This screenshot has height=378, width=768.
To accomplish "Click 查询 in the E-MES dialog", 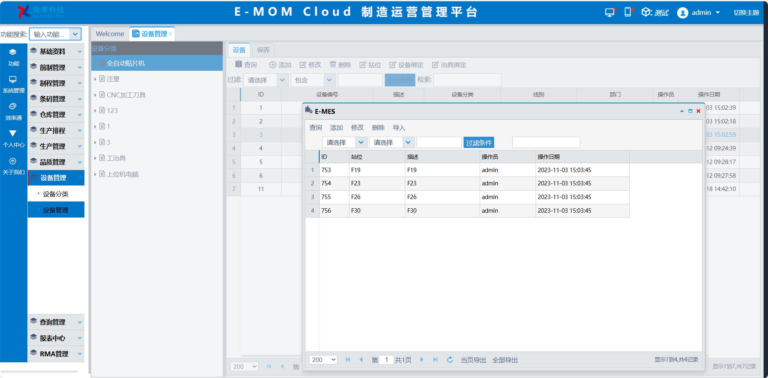I will 315,128.
